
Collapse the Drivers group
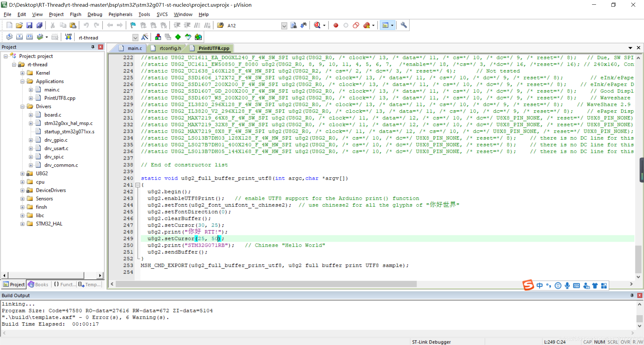(x=22, y=107)
